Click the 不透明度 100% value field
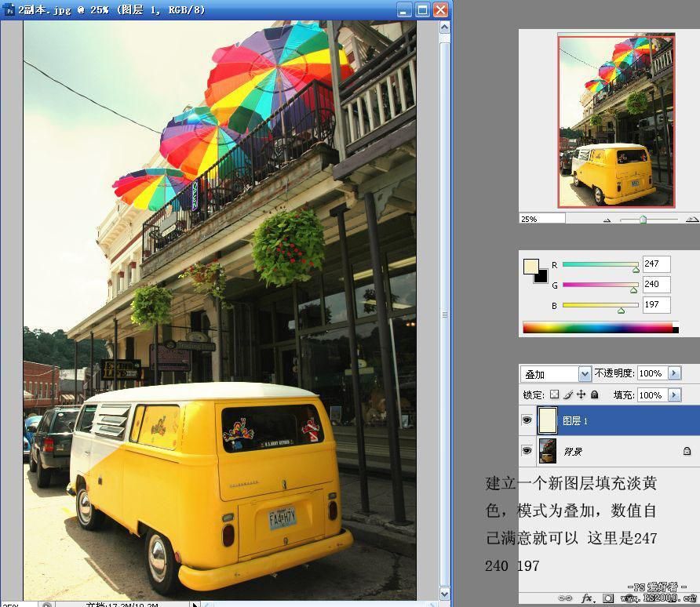700x607 pixels. (652, 373)
